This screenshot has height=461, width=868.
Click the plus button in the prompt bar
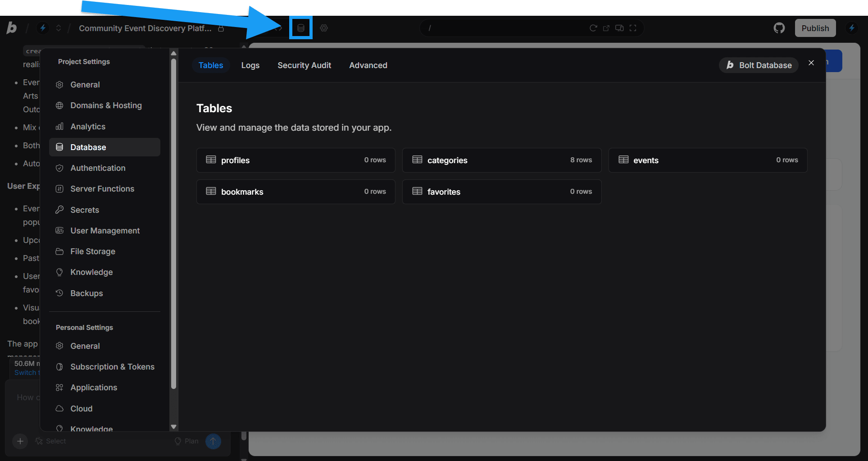(20, 441)
